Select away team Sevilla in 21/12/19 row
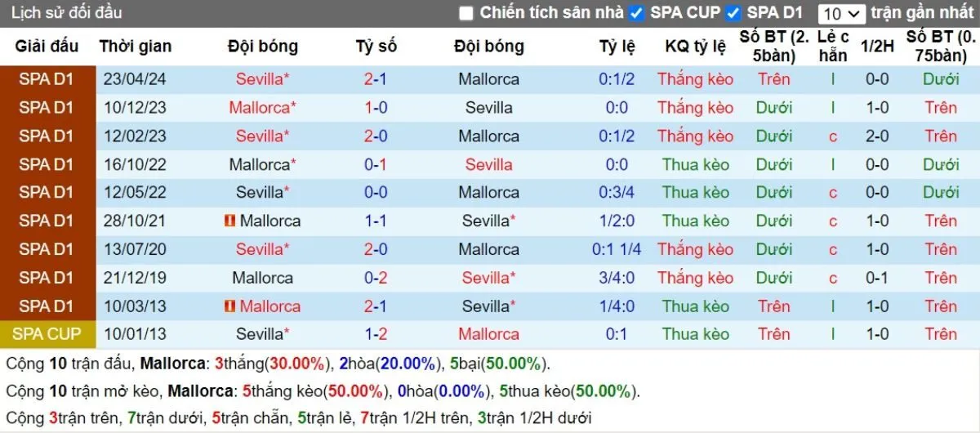This screenshot has width=980, height=433. point(488,278)
